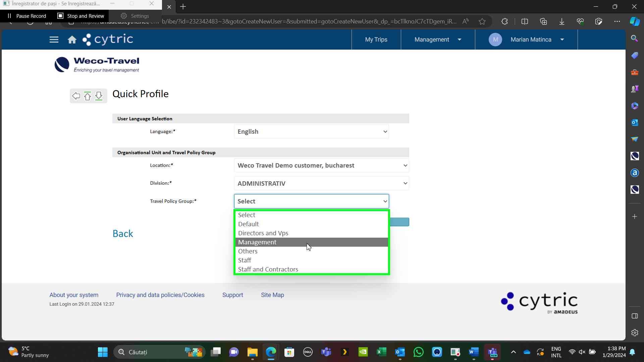Viewport: 644px width, 362px height.
Task: Open the Support link
Action: tap(232, 295)
